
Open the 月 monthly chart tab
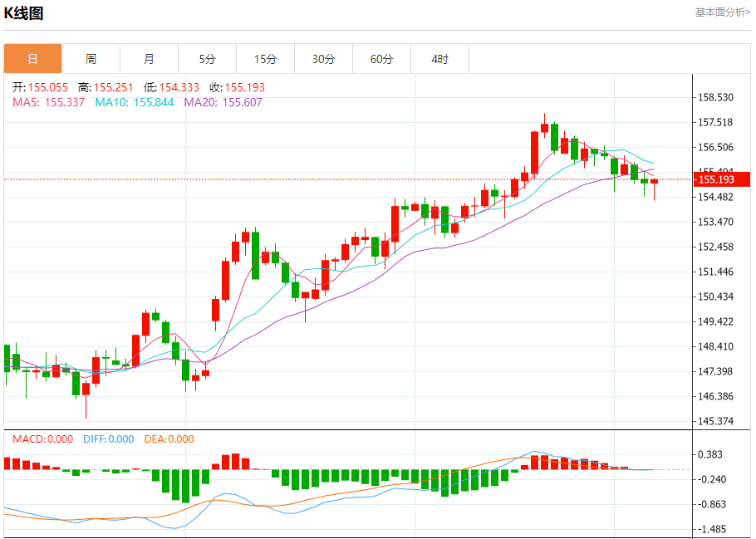pos(149,59)
